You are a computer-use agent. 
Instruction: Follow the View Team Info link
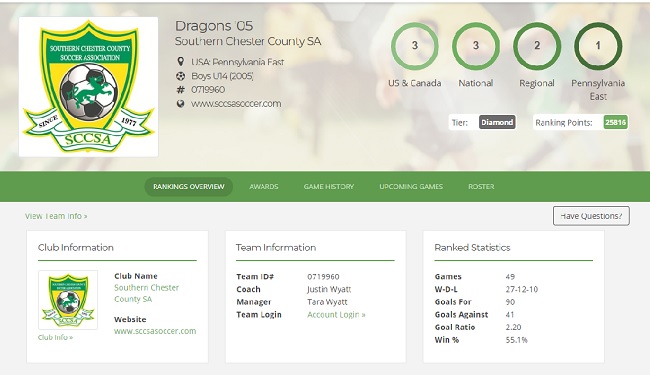coord(56,216)
